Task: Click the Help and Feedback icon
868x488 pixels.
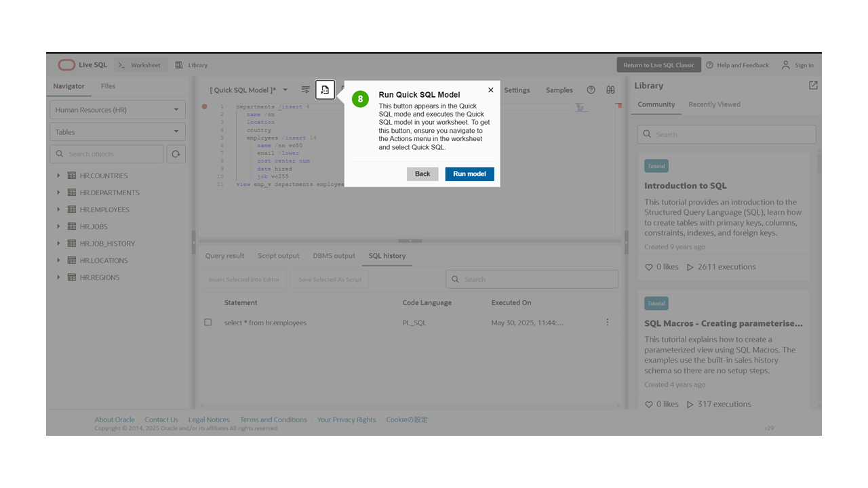Action: [709, 65]
